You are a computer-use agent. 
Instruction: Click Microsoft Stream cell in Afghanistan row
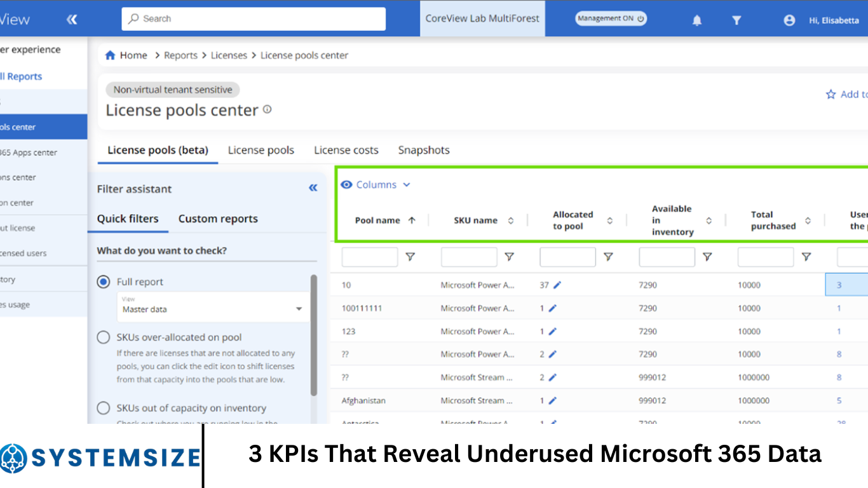[477, 400]
